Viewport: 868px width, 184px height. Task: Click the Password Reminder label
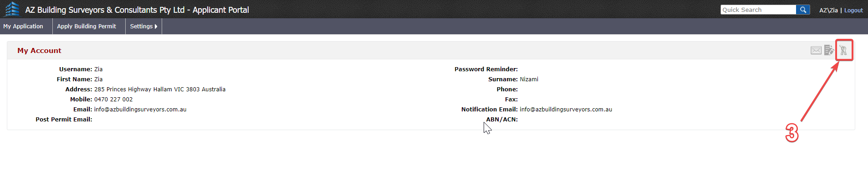tap(486, 69)
